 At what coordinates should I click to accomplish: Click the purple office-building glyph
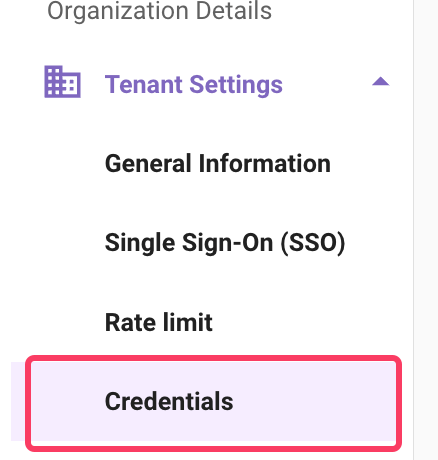pos(62,82)
